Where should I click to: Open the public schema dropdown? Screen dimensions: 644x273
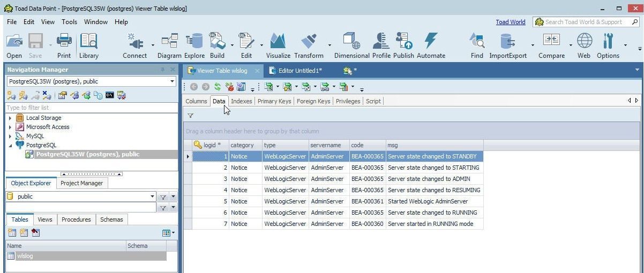coord(152,196)
